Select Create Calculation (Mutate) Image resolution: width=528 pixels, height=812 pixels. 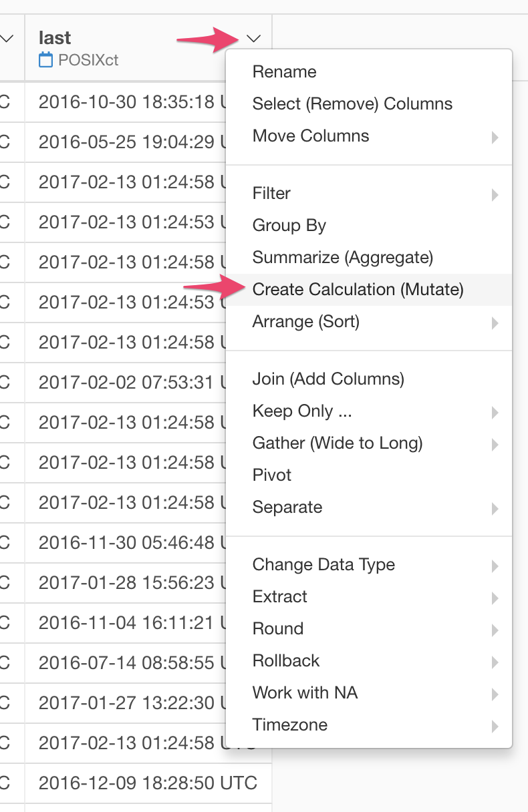coord(358,289)
